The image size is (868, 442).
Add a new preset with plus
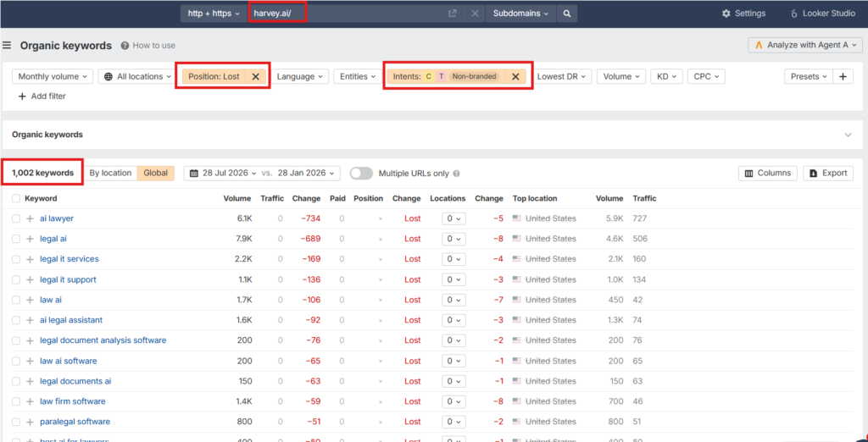pos(843,77)
